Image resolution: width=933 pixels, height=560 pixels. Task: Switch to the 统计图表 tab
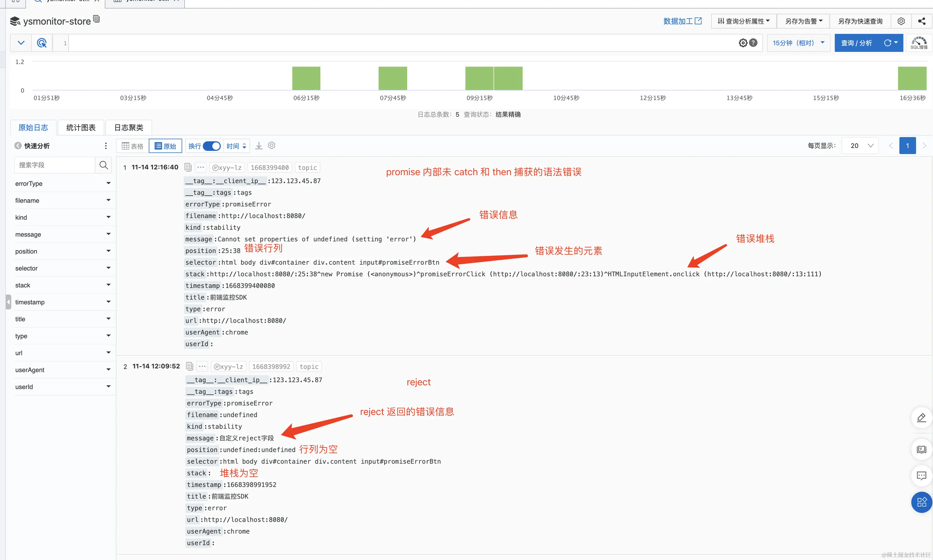(x=81, y=128)
